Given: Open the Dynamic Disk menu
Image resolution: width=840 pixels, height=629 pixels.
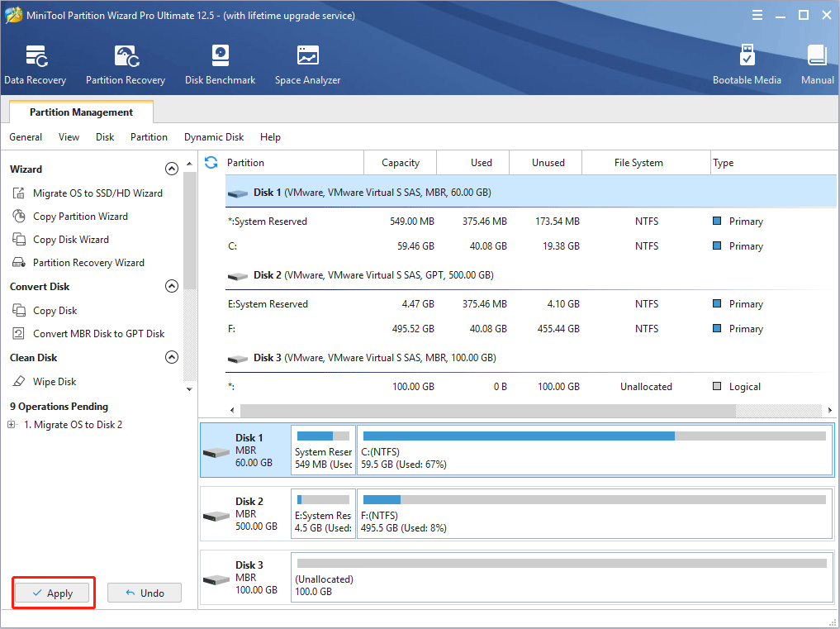Looking at the screenshot, I should pyautogui.click(x=213, y=136).
